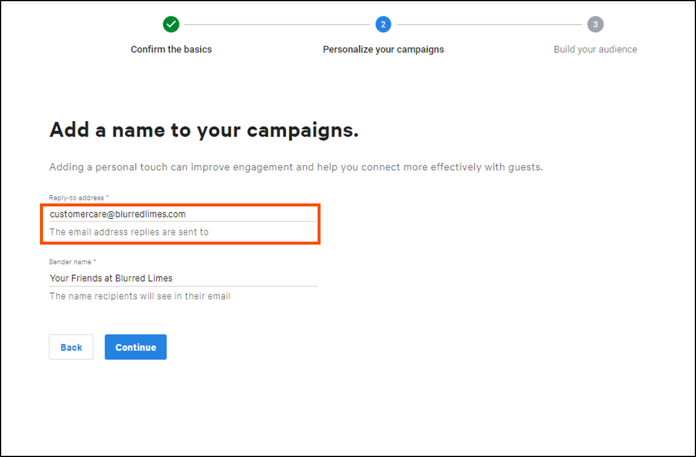Click the Back button

pyautogui.click(x=71, y=347)
